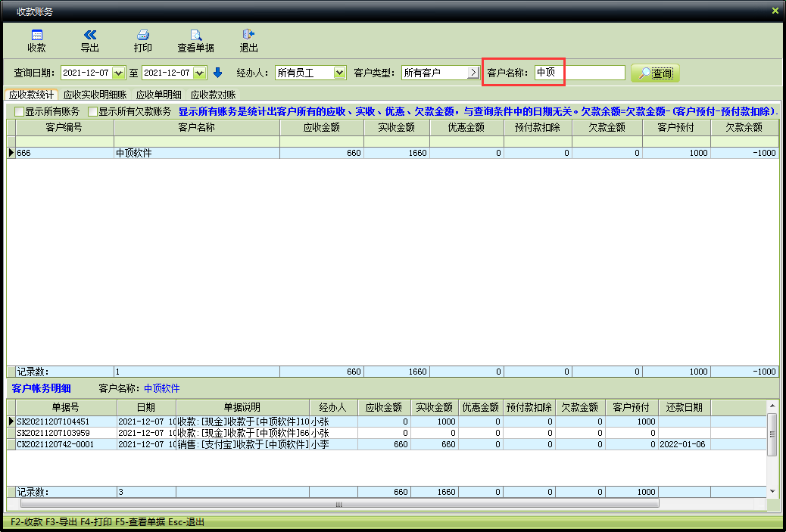786x532 pixels.
Task: Open the end date dropdown calendar
Action: click(x=199, y=73)
